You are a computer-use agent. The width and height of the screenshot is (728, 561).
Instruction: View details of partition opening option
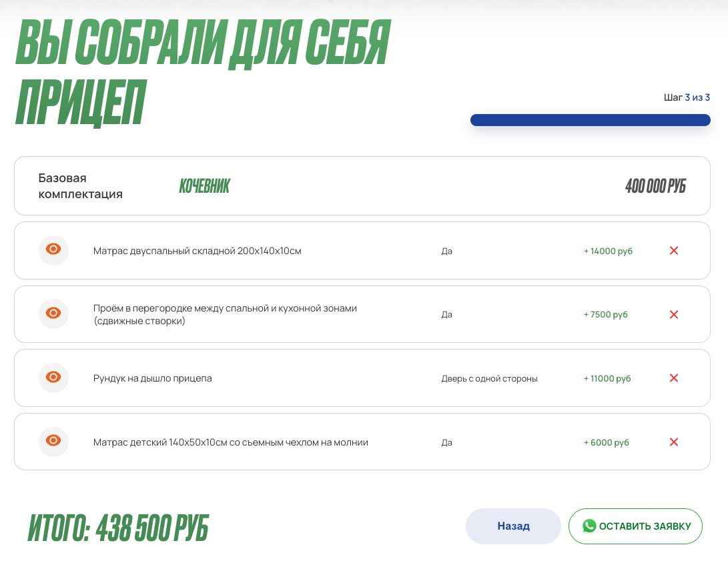tap(53, 314)
